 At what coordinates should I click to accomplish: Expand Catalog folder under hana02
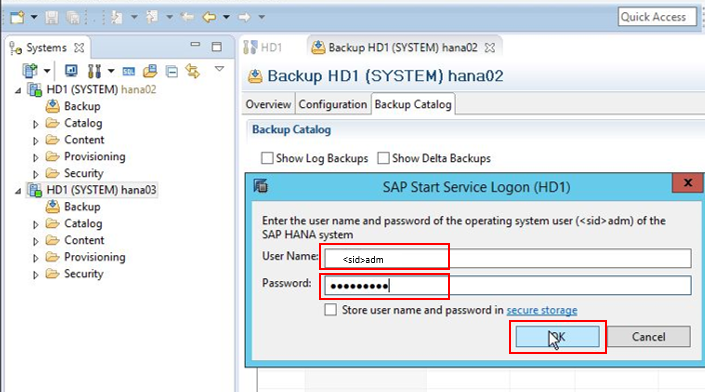36,124
